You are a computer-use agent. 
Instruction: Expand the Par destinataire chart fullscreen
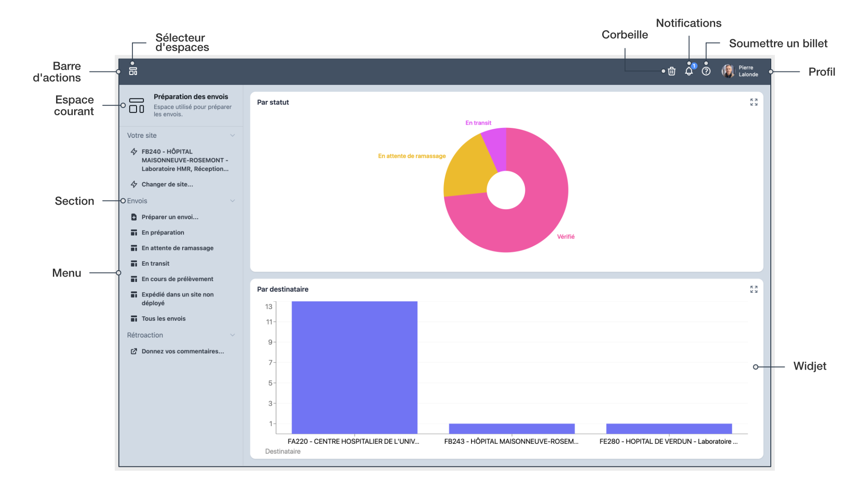click(754, 290)
